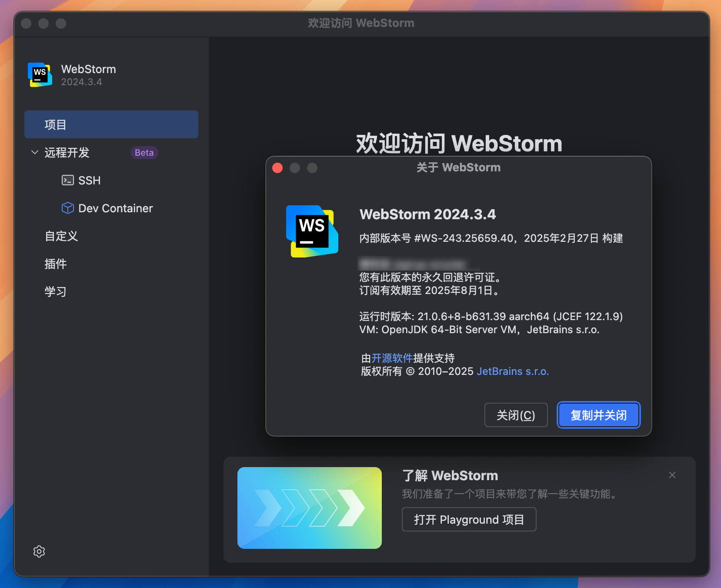This screenshot has height=588, width=721.
Task: Collapse the 远程开发 section chevron
Action: pyautogui.click(x=35, y=152)
